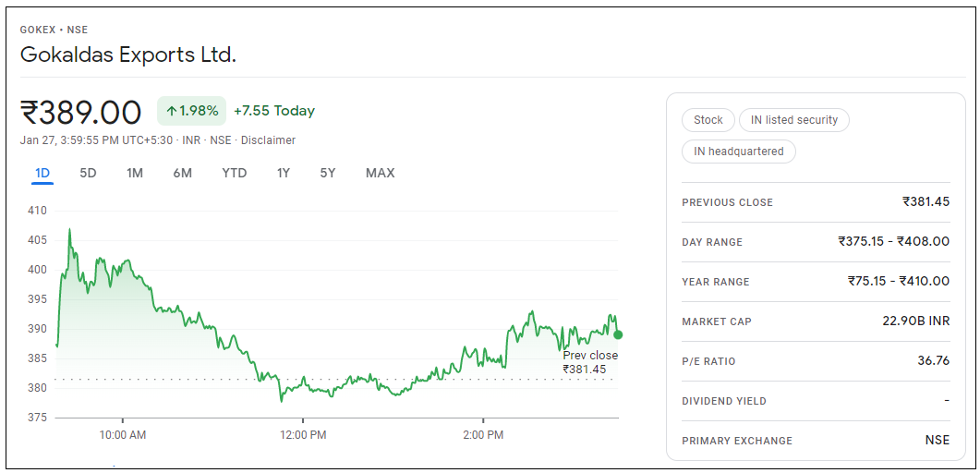Click the GOKEX • NSE ticker label

[54, 30]
